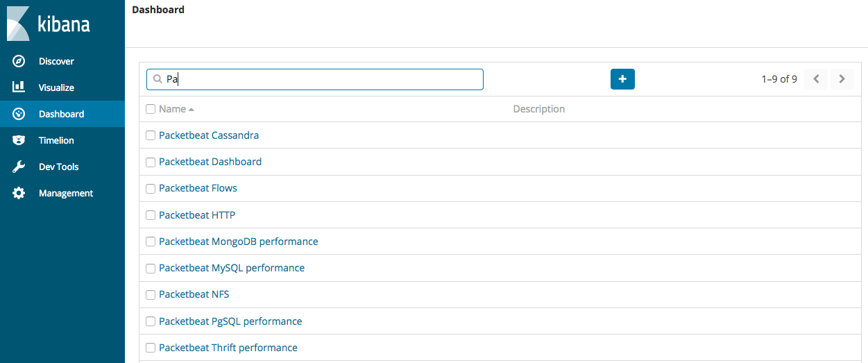The width and height of the screenshot is (868, 363).
Task: Tick the Packetbeat Cassandra checkbox
Action: tap(151, 135)
